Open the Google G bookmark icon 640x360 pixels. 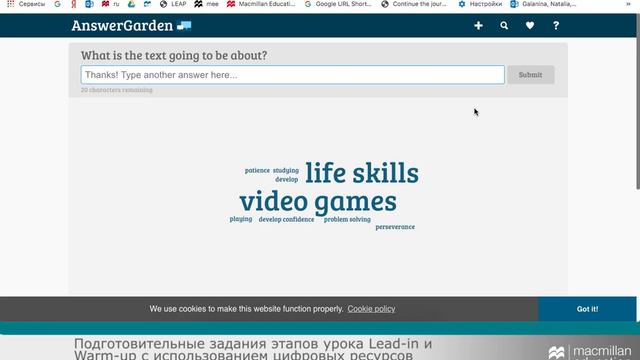[58, 4]
